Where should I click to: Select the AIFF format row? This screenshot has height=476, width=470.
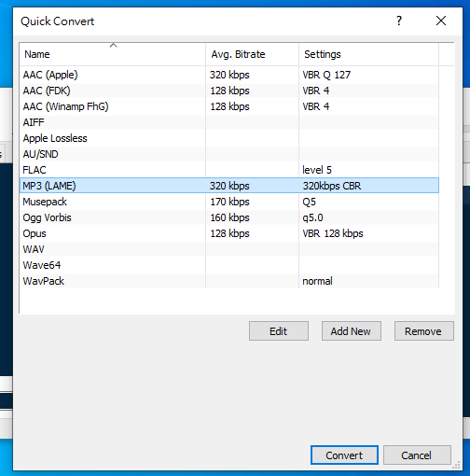tap(229, 122)
